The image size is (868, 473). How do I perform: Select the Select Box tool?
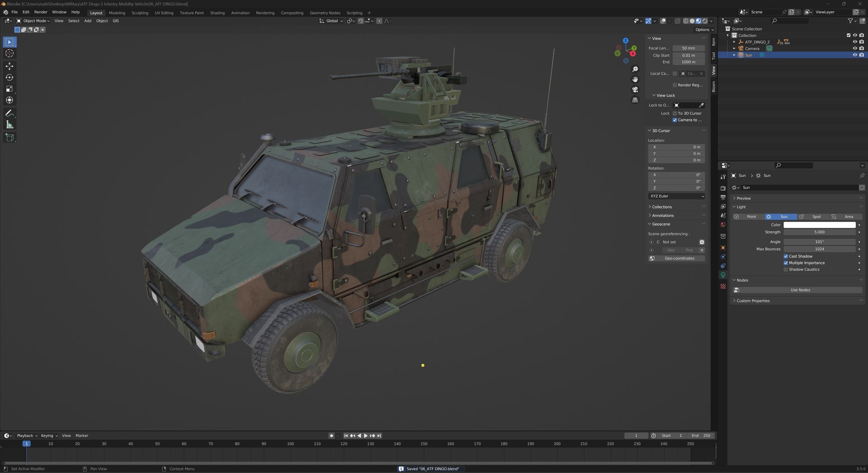click(9, 42)
